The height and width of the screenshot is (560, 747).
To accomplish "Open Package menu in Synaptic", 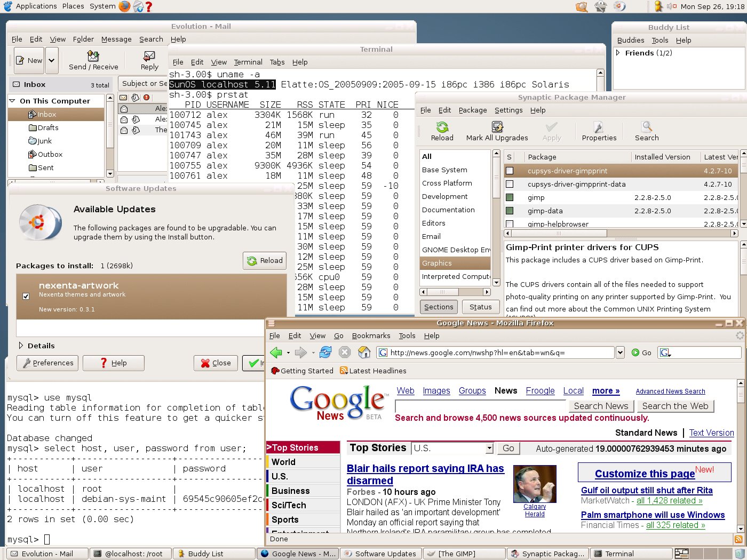I will tap(473, 110).
